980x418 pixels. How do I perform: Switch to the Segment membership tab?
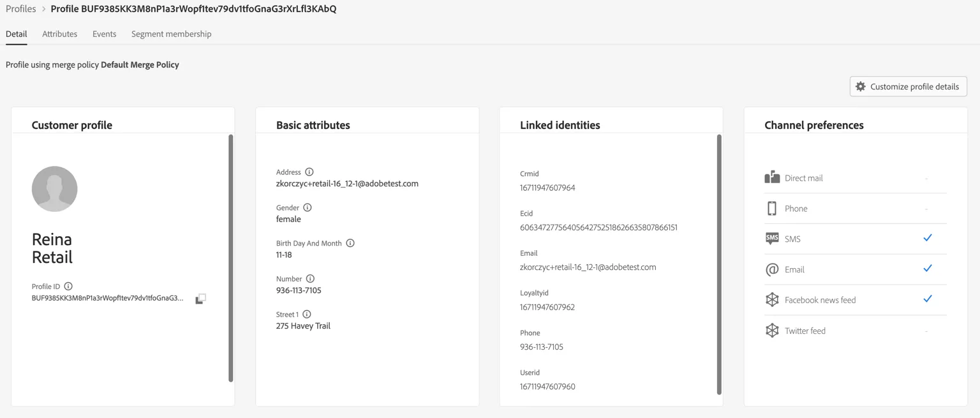(172, 34)
